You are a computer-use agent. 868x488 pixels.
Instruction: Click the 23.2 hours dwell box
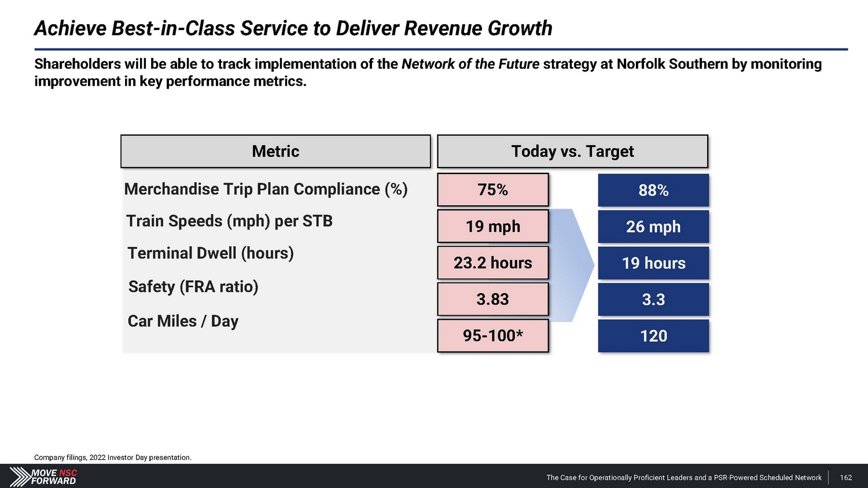(492, 263)
